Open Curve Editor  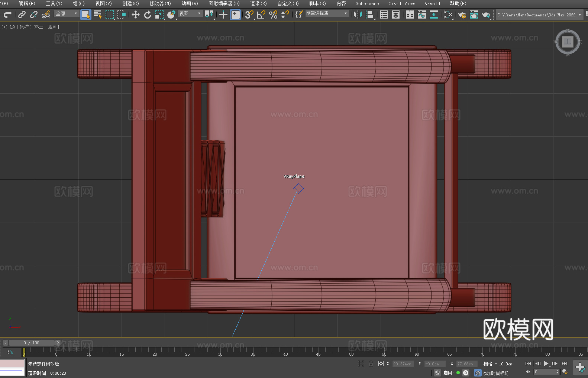(x=422, y=14)
